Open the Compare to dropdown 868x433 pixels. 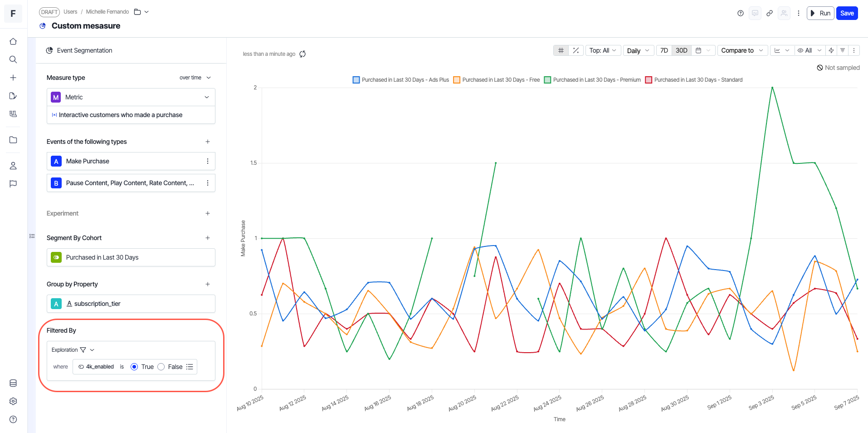coord(742,50)
